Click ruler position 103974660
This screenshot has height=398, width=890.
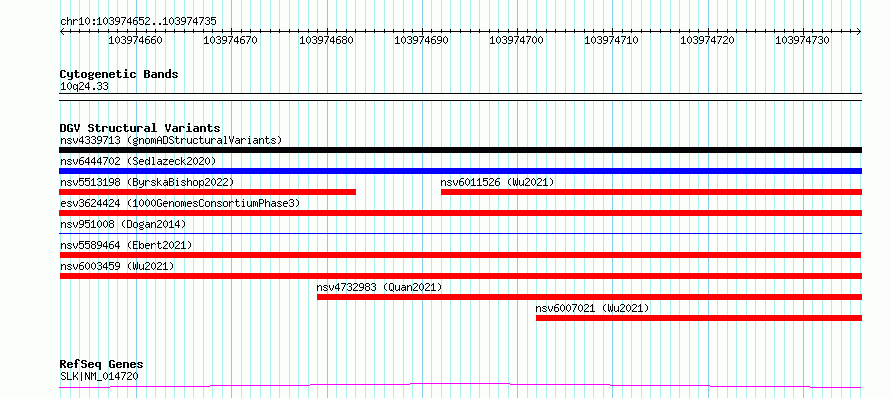135,40
